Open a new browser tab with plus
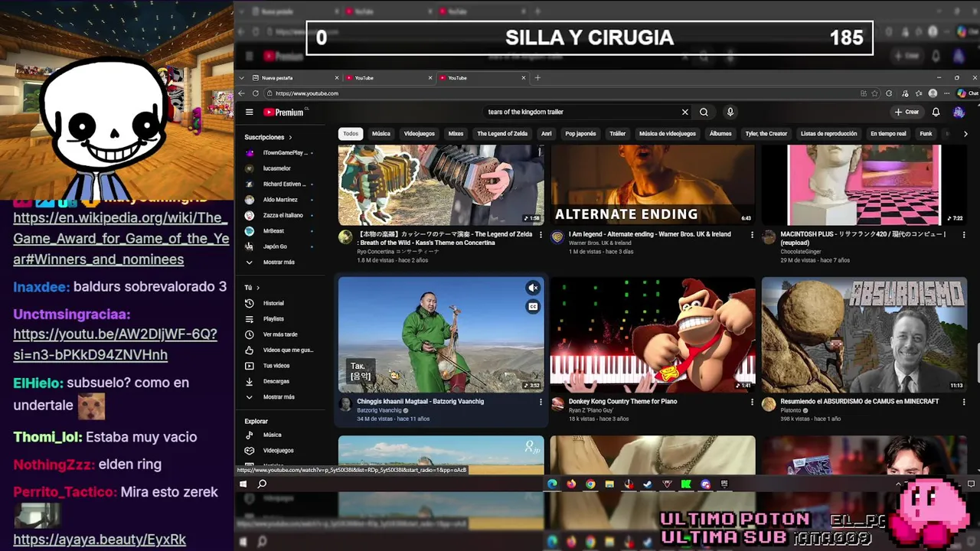The height and width of the screenshot is (551, 980). pyautogui.click(x=537, y=77)
